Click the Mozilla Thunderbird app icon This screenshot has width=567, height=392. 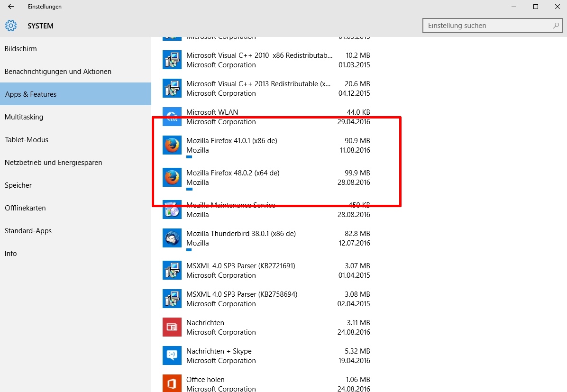[172, 238]
